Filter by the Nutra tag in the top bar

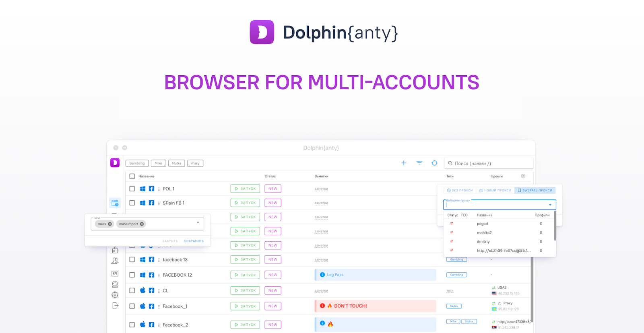coord(177,163)
